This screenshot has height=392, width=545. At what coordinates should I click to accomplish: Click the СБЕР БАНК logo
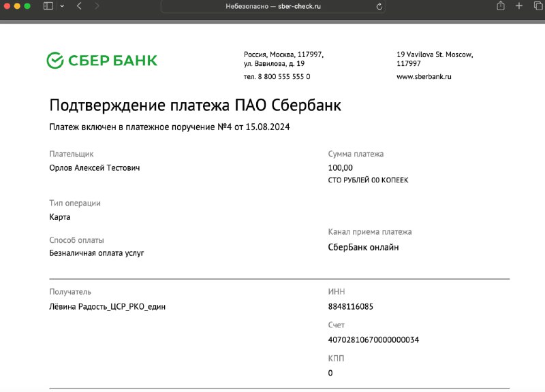(102, 61)
